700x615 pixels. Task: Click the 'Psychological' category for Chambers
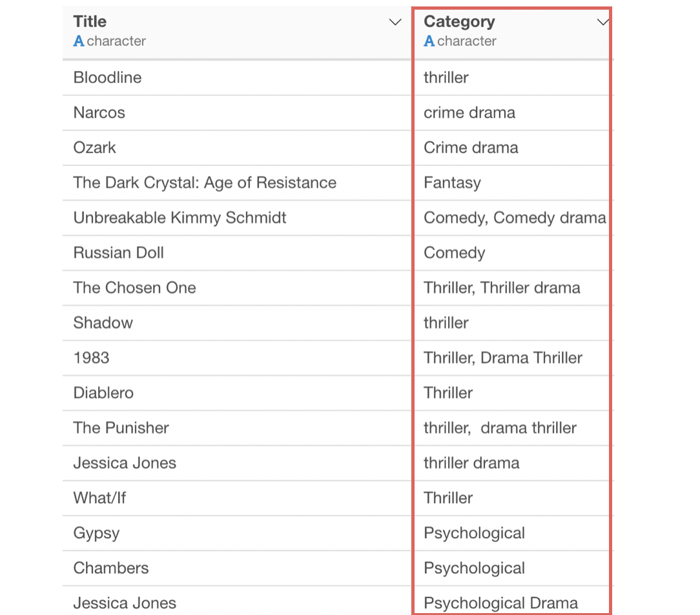click(513, 568)
